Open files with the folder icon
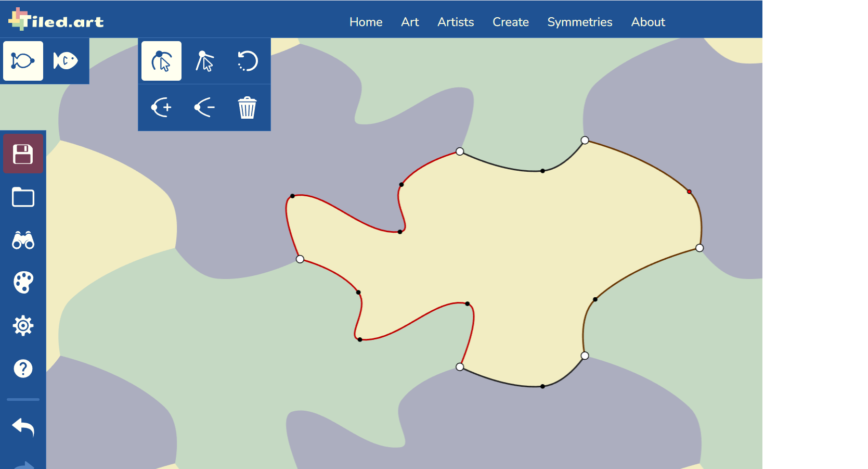Viewport: 868px width, 469px height. pos(23,197)
